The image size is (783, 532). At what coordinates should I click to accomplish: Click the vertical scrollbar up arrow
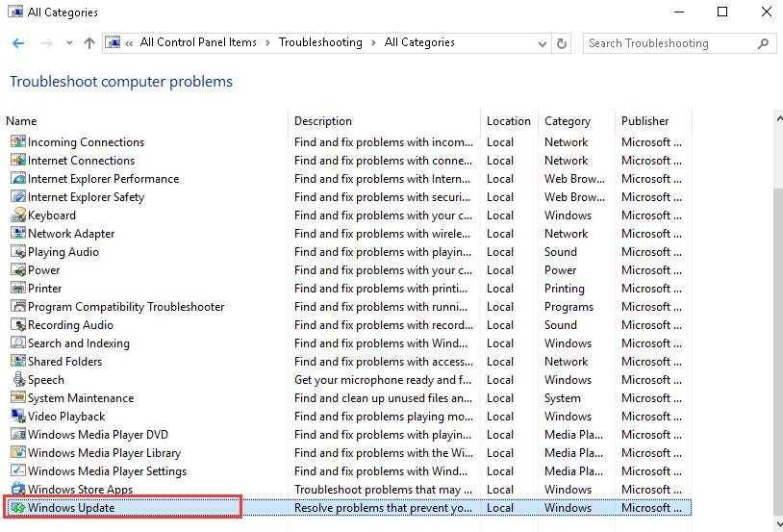tap(777, 118)
